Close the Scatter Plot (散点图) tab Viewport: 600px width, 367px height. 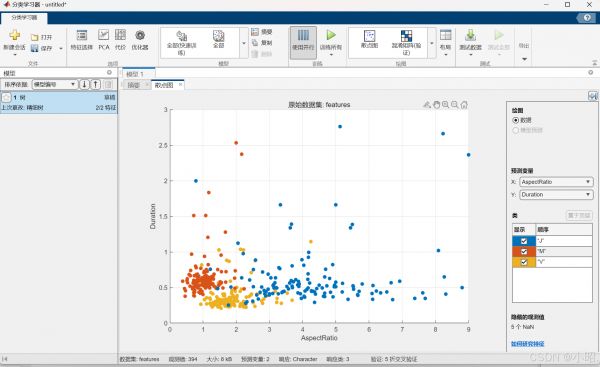tap(180, 85)
